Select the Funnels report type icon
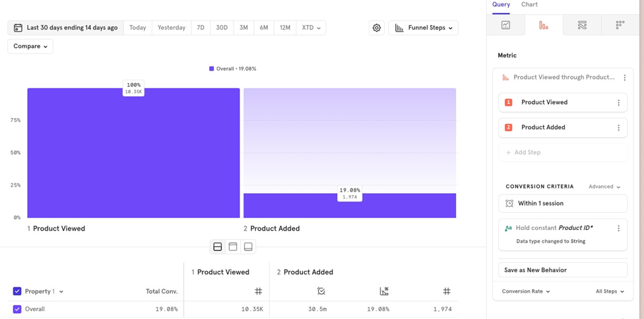Screen dimensions: 644x319 pos(544,25)
